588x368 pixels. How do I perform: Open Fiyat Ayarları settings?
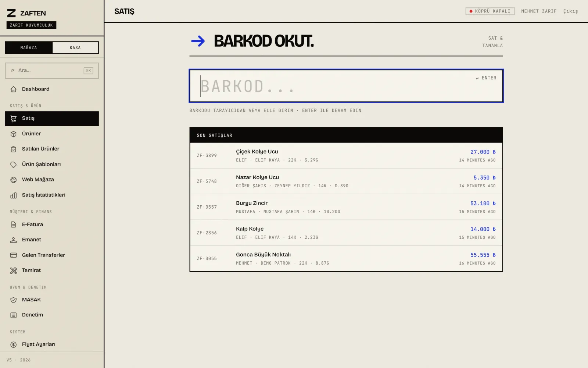point(52,344)
